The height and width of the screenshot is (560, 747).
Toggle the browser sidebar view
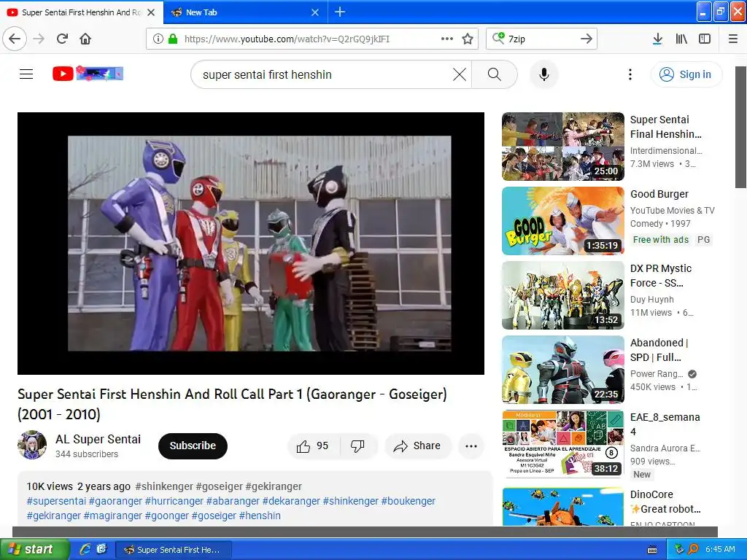pyautogui.click(x=705, y=39)
